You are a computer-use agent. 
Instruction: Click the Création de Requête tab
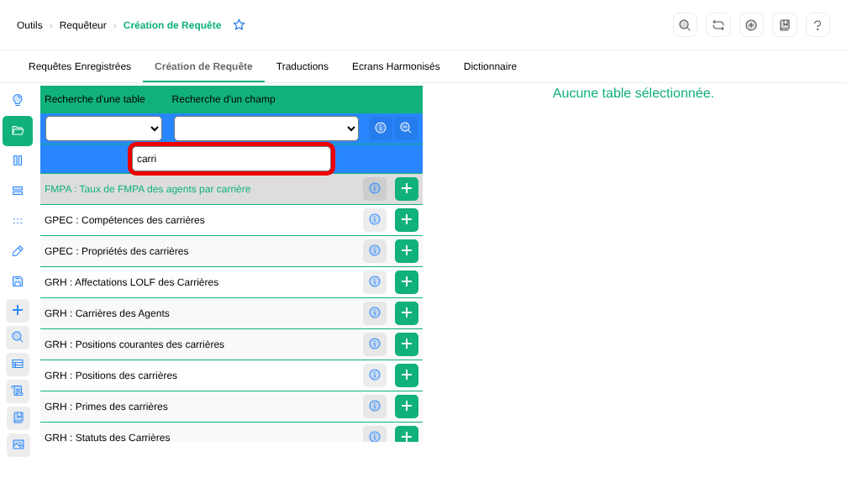pyautogui.click(x=203, y=66)
